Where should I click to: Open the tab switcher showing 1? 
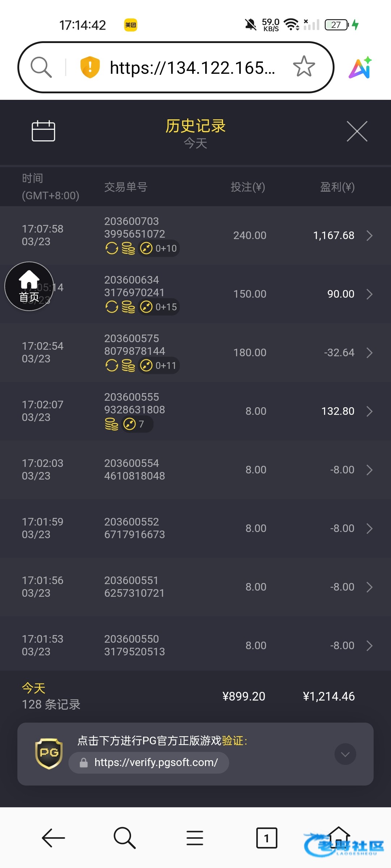[x=266, y=838]
